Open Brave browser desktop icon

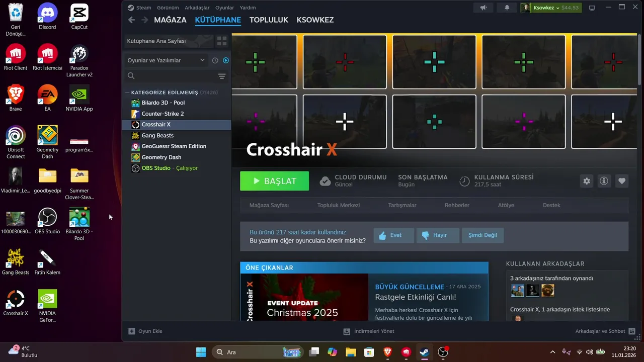point(16,98)
